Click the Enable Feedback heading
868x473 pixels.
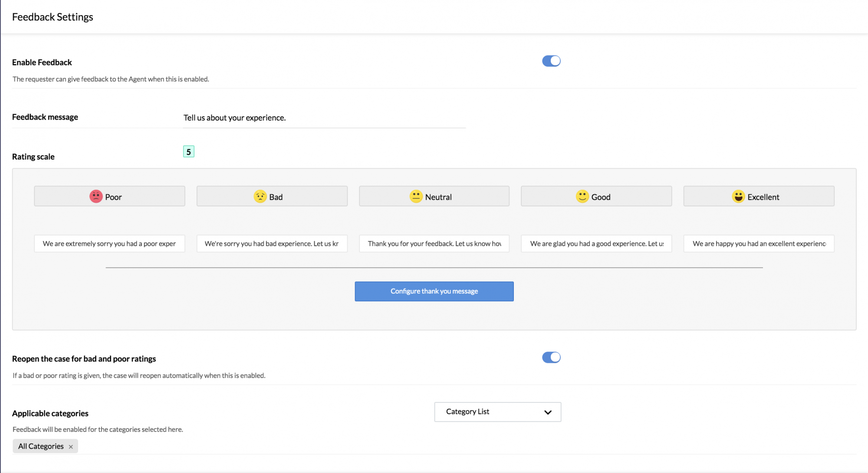point(42,62)
